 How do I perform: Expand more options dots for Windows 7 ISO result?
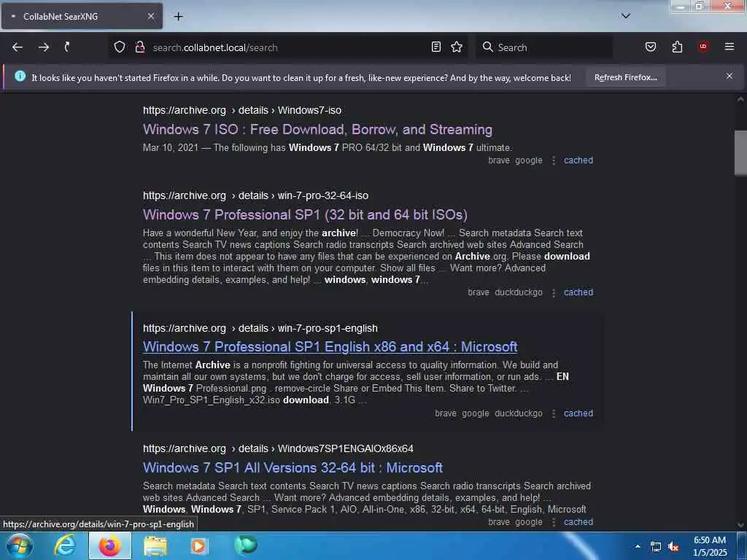[553, 161]
